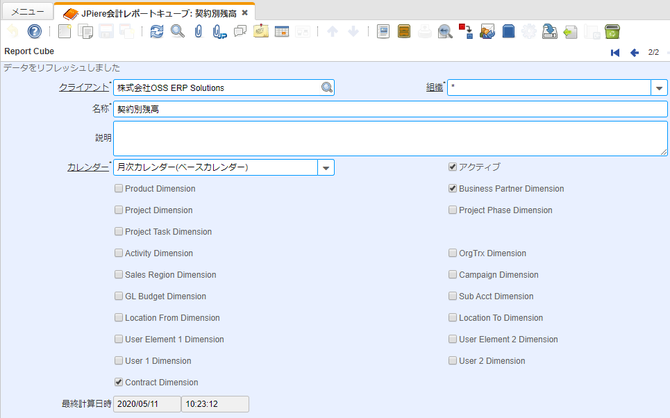Open the yellow sticky note icon
This screenshot has height=418, width=670.
(261, 31)
